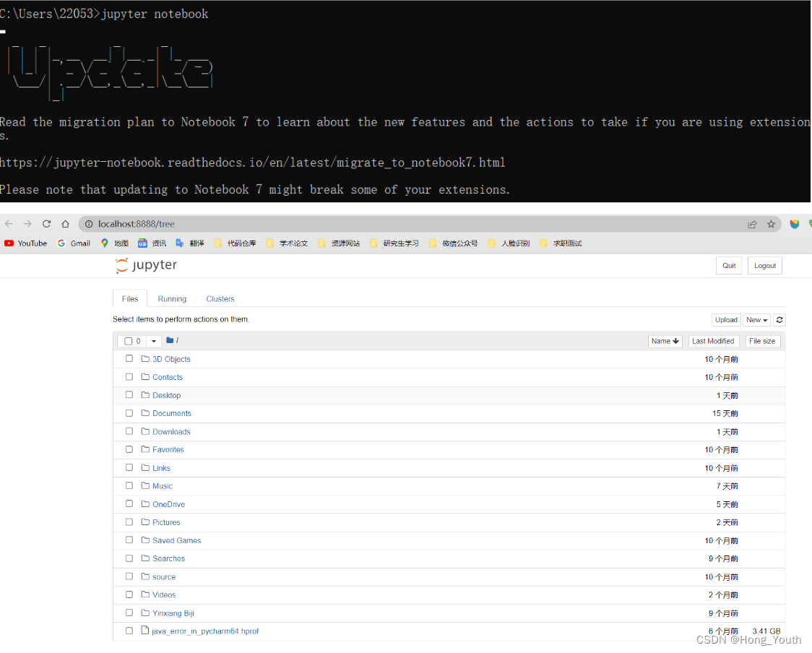The image size is (812, 653).
Task: Open the Searches folder
Action: pyautogui.click(x=169, y=558)
